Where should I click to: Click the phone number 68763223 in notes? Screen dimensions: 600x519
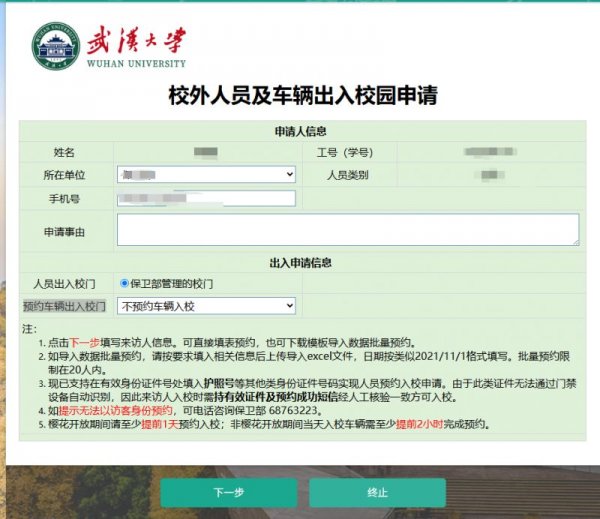(x=293, y=410)
